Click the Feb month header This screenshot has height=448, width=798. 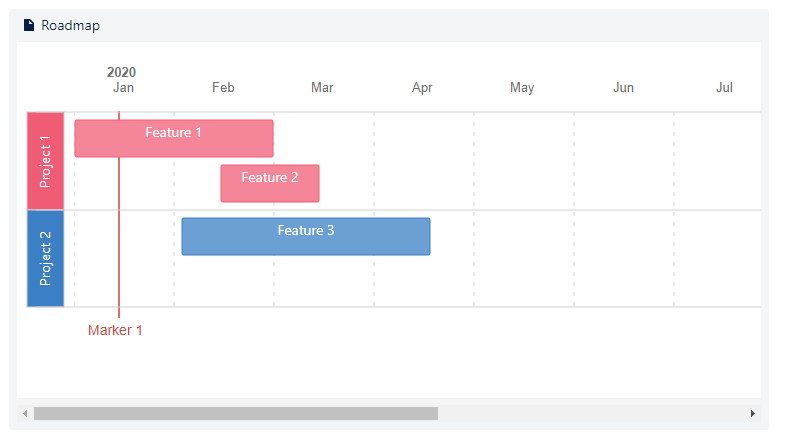[x=223, y=88]
